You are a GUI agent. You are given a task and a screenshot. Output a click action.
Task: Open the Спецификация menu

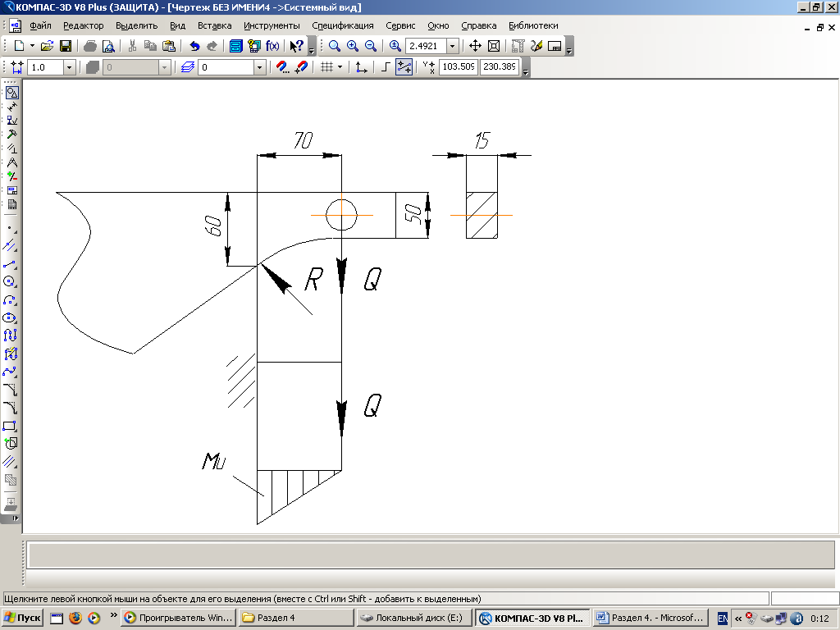(x=342, y=25)
